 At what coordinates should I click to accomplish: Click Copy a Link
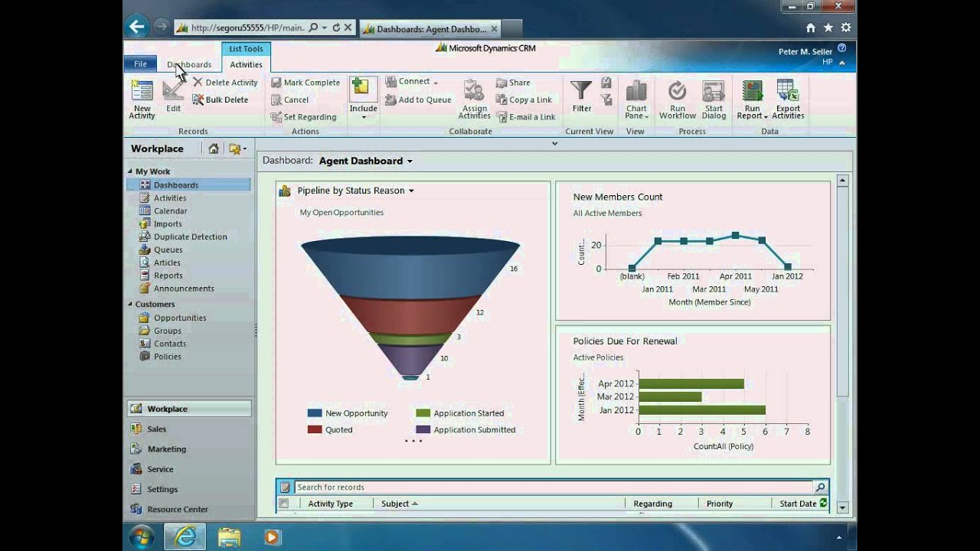point(524,99)
